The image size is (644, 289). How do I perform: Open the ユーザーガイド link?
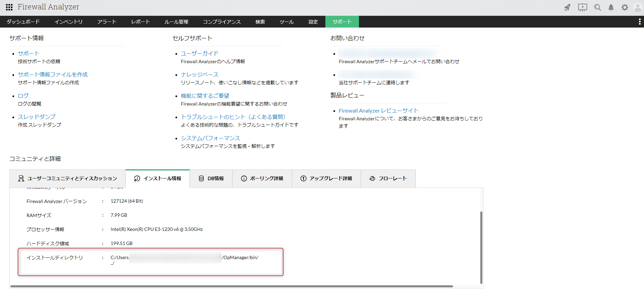coord(200,53)
